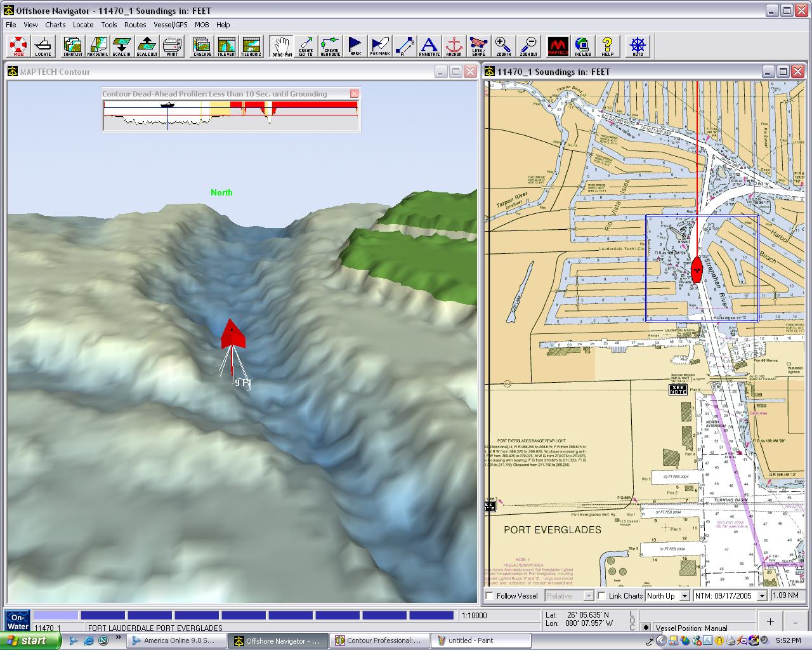Viewport: 812px width, 650px height.
Task: Select the Drag-Pan hand tool
Action: pyautogui.click(x=282, y=46)
